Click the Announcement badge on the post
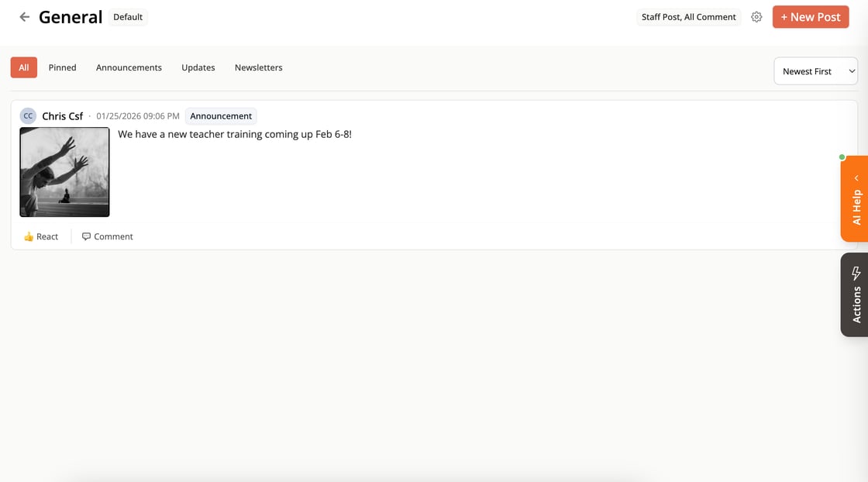This screenshot has width=868, height=482. [x=220, y=115]
